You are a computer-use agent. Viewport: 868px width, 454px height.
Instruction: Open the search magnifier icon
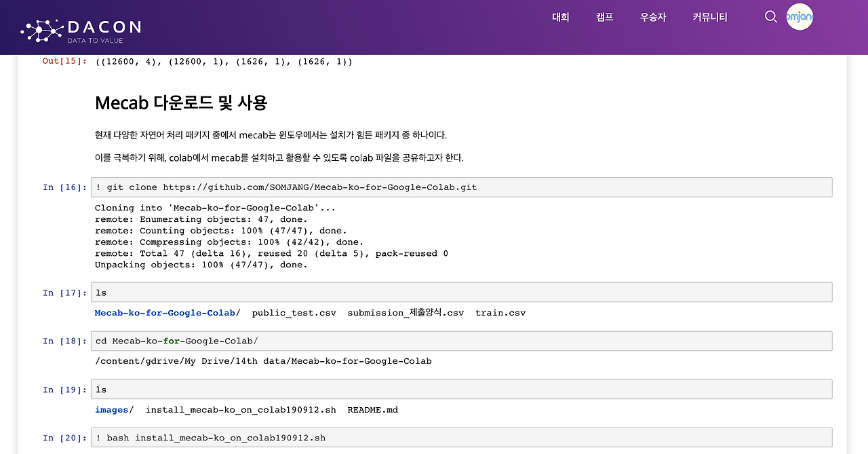(x=770, y=17)
